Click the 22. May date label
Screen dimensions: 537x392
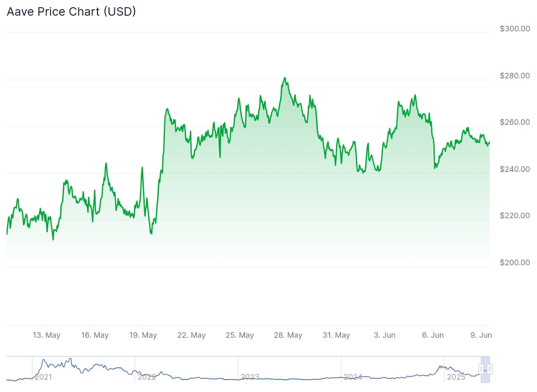pos(191,335)
